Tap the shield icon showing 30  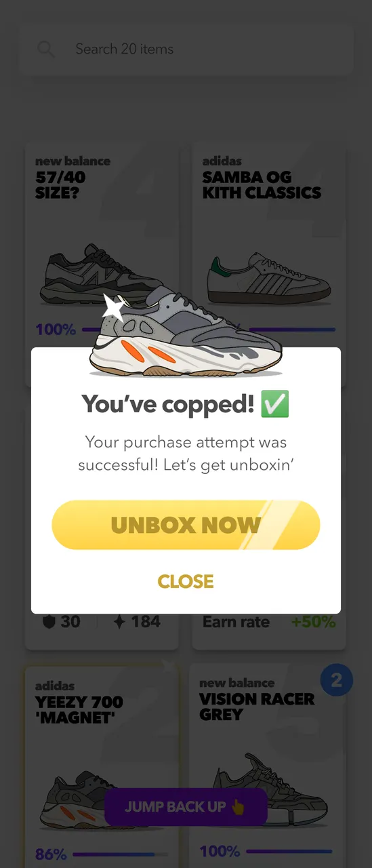49,621
